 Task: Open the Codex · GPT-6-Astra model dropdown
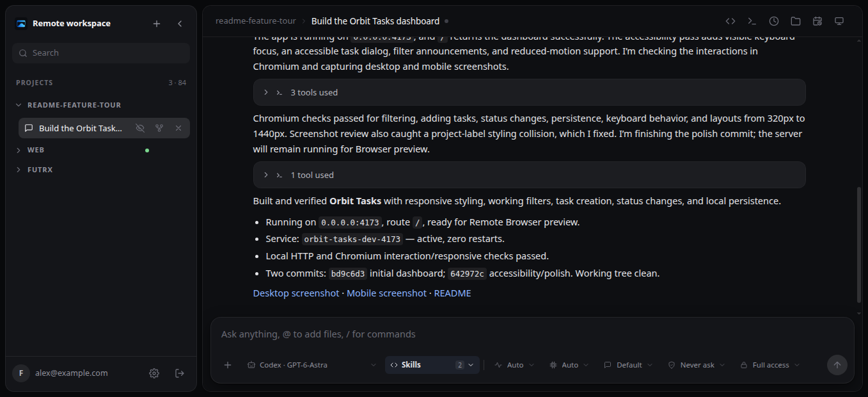coord(312,365)
